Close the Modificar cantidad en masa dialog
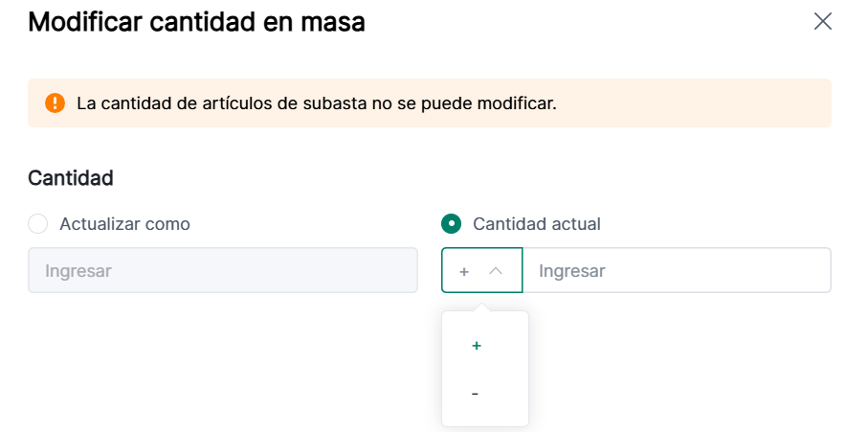The height and width of the screenshot is (432, 868). [x=822, y=21]
